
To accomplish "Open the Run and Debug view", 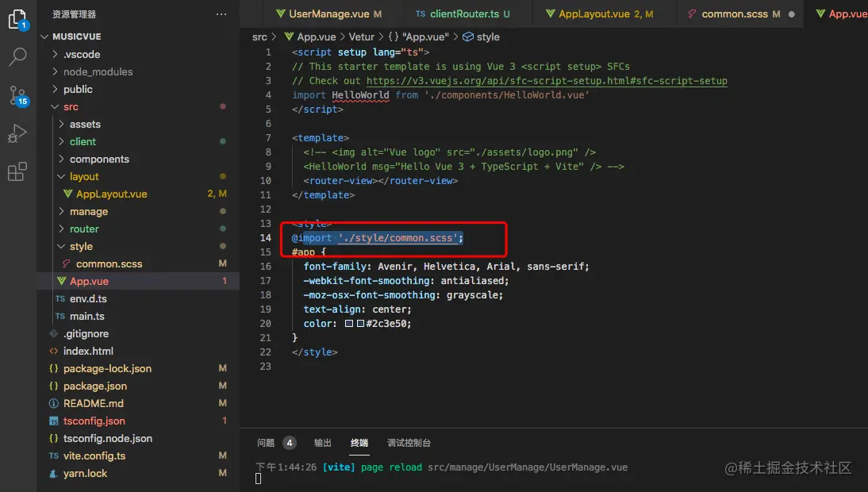I will pos(17,133).
